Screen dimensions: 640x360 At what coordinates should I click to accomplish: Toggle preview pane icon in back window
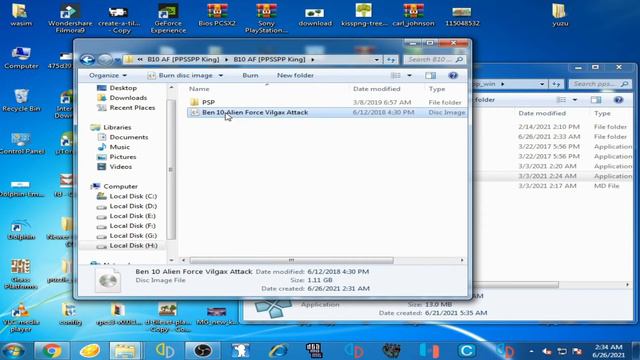pos(596,100)
